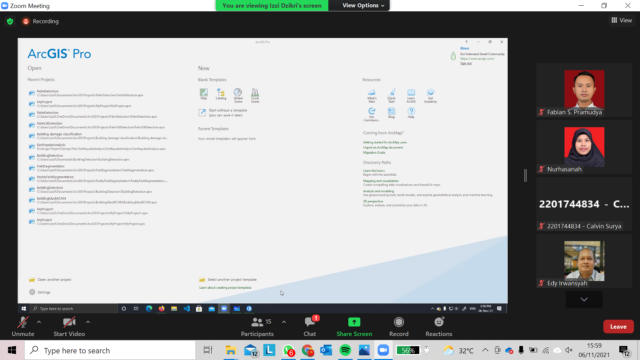
Task: Click the Windows search box
Action: pyautogui.click(x=110, y=350)
